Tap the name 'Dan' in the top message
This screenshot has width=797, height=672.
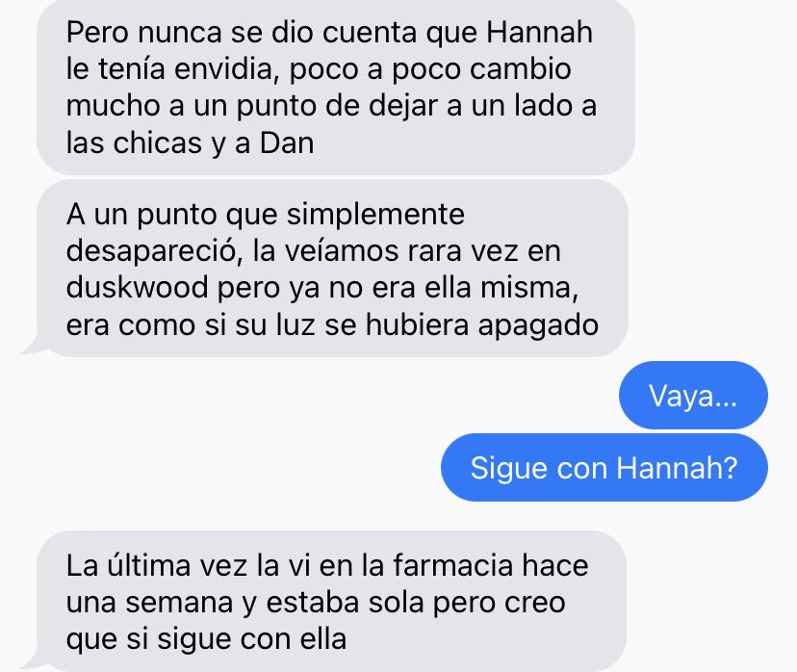coord(287,143)
